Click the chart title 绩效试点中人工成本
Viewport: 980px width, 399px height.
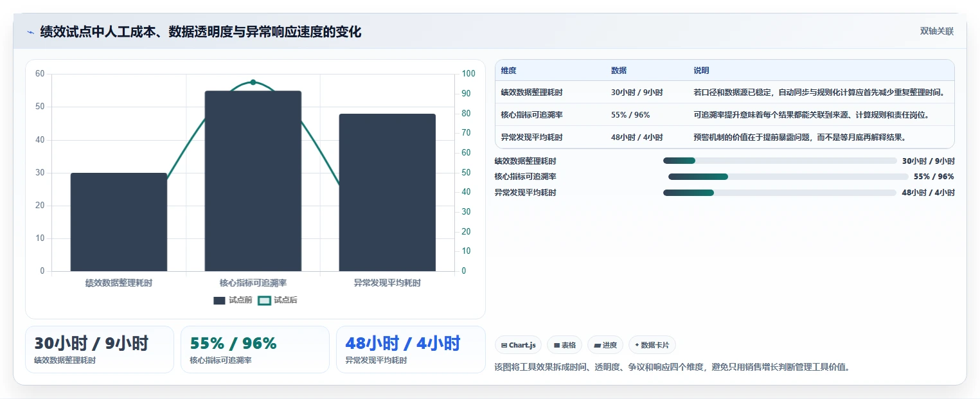[200, 31]
